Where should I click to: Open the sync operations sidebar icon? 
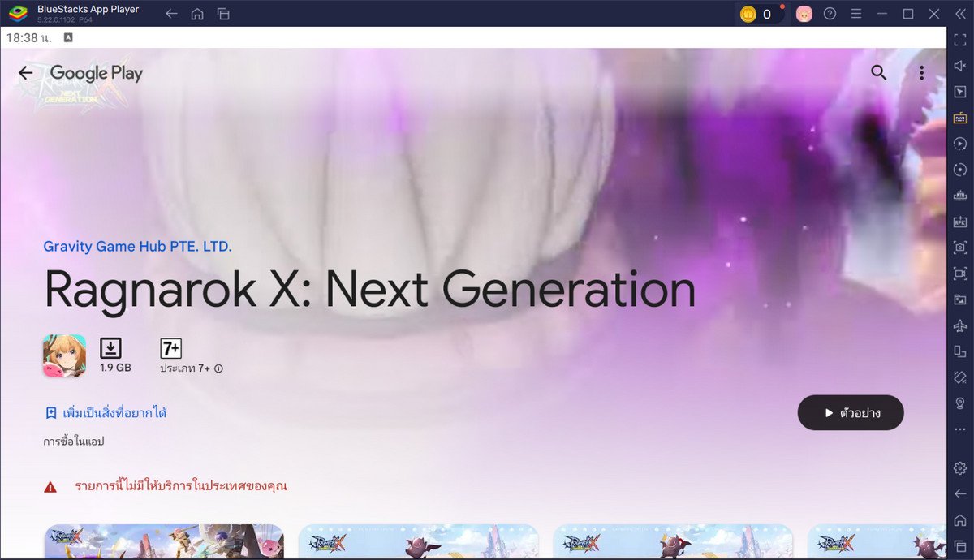coord(960,144)
